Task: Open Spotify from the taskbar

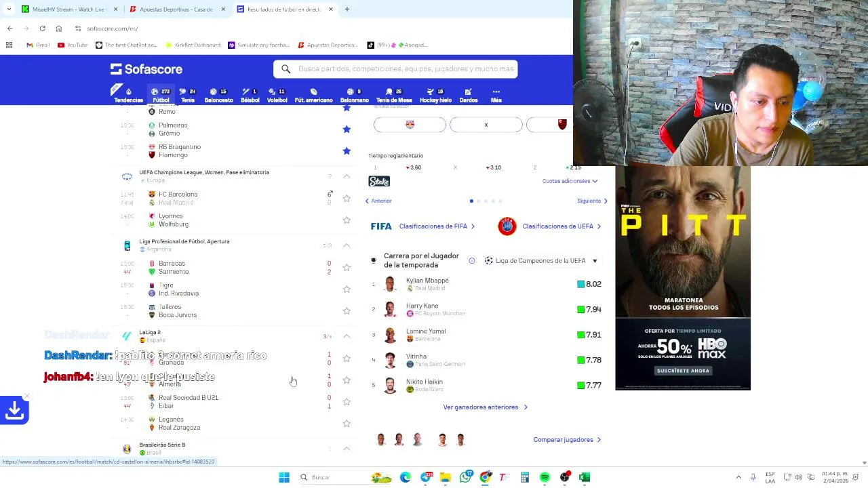Action: [x=545, y=477]
